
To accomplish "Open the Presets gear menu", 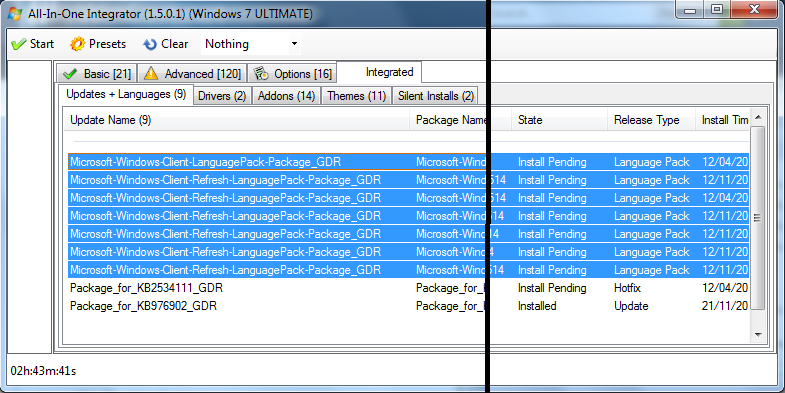I will point(98,44).
